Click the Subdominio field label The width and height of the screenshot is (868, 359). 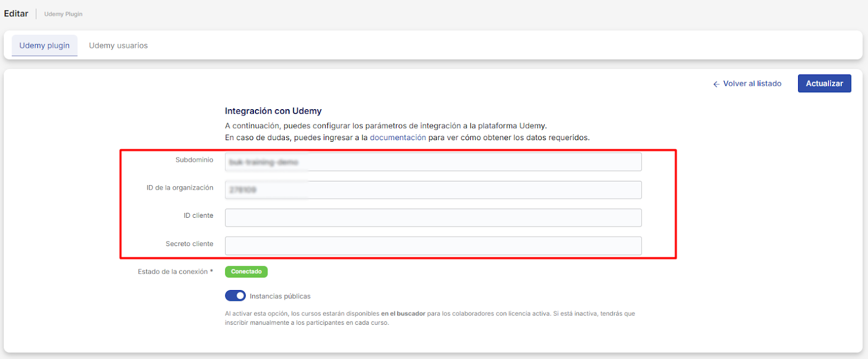(194, 160)
